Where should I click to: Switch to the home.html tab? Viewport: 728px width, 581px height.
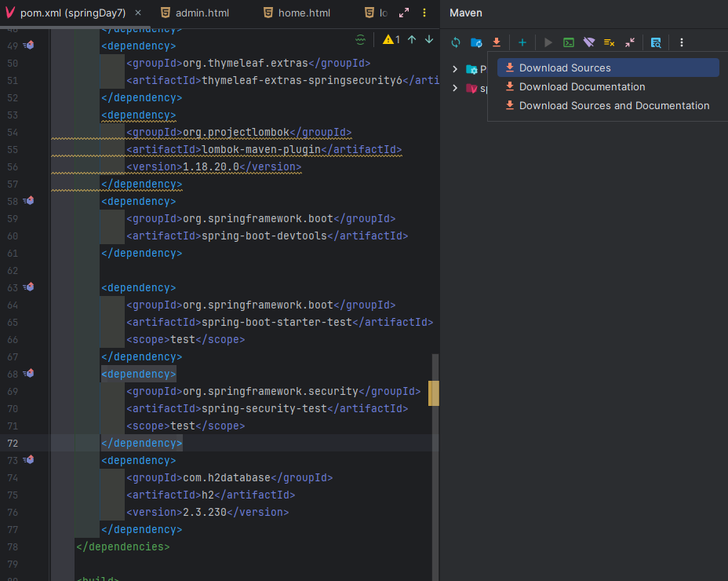pyautogui.click(x=297, y=13)
